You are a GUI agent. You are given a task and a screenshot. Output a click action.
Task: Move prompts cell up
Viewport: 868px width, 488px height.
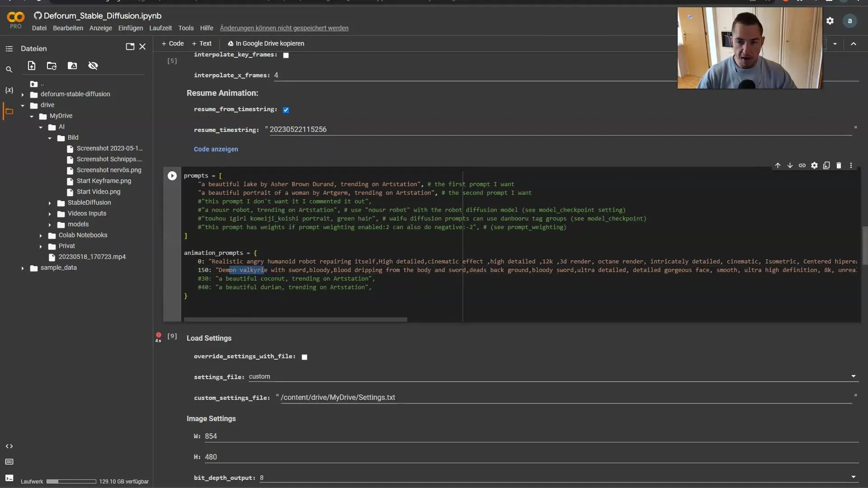(x=778, y=165)
